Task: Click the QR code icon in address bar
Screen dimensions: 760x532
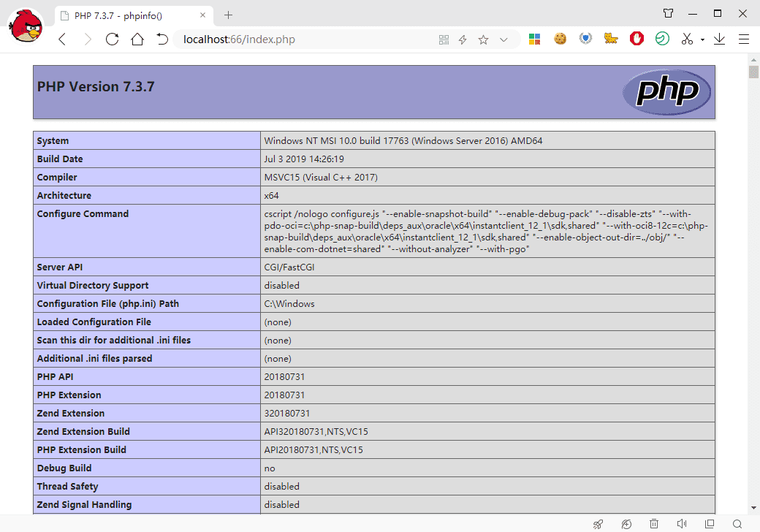Action: pos(443,39)
